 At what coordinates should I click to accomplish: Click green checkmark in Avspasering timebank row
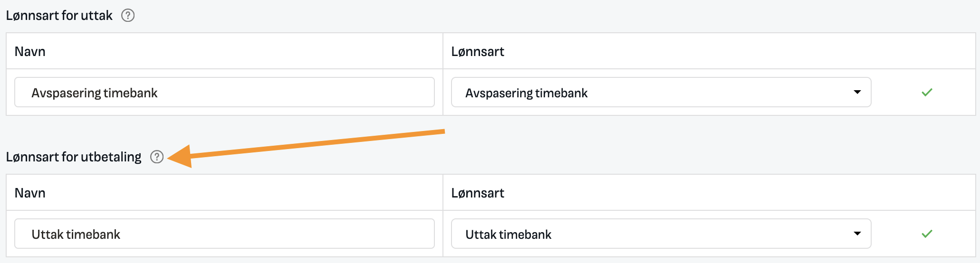click(927, 93)
